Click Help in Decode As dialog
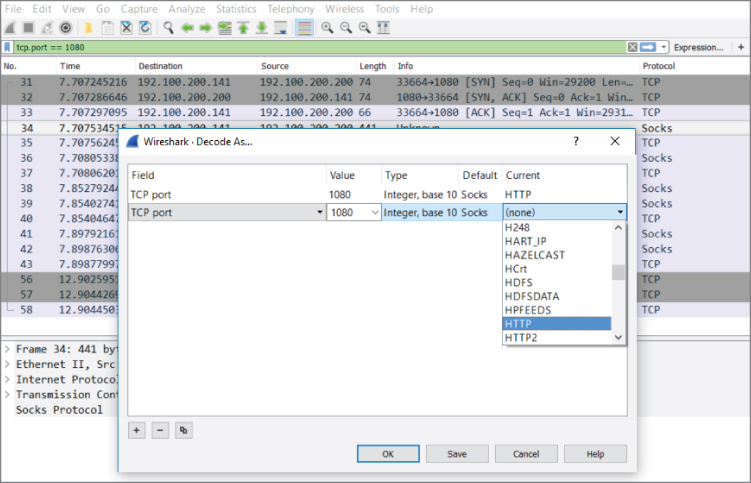 [x=595, y=454]
